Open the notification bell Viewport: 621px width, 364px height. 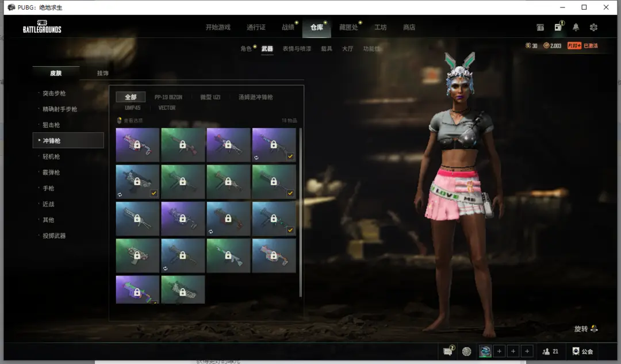[576, 27]
